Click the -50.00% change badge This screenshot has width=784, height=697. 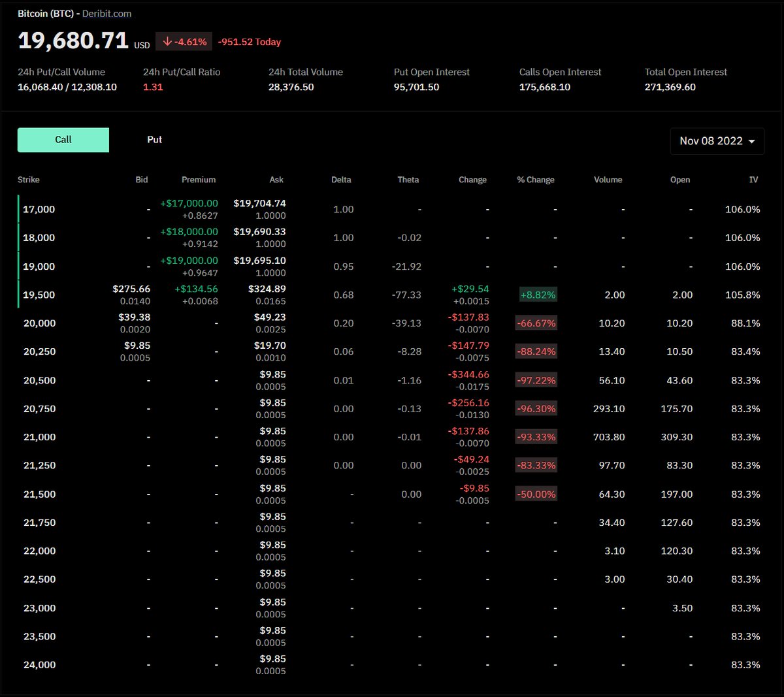click(536, 494)
